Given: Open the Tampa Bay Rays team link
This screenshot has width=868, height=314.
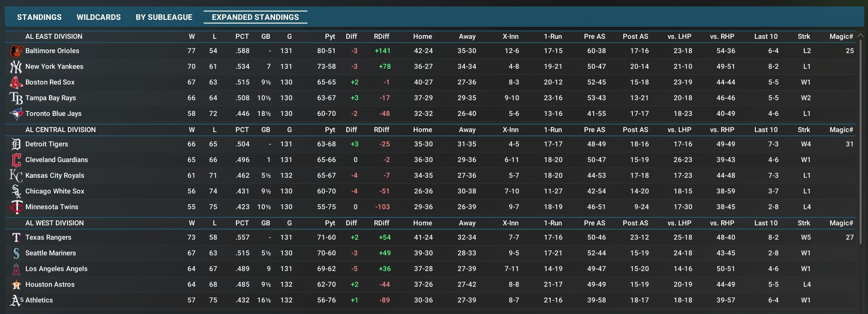Looking at the screenshot, I should (50, 98).
